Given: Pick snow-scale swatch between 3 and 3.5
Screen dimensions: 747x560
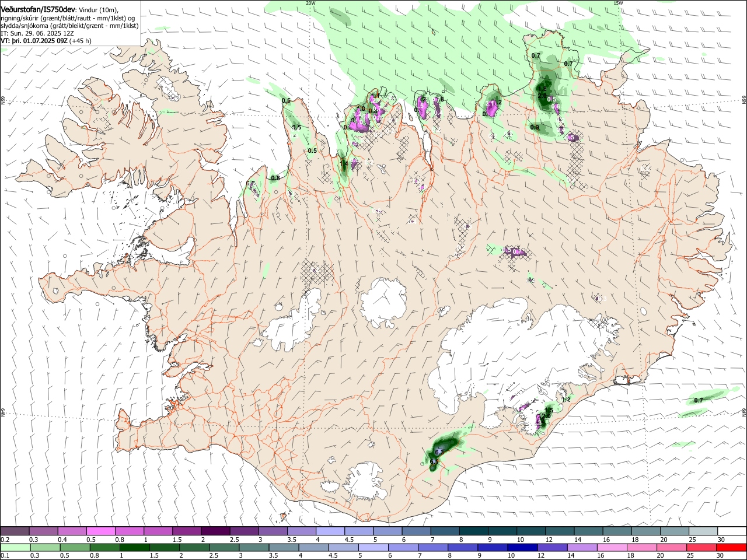Looking at the screenshot, I should (x=273, y=531).
